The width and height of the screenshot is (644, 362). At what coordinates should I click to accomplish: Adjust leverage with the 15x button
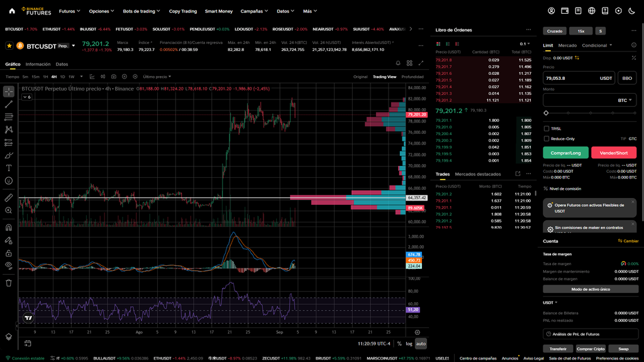(x=580, y=31)
